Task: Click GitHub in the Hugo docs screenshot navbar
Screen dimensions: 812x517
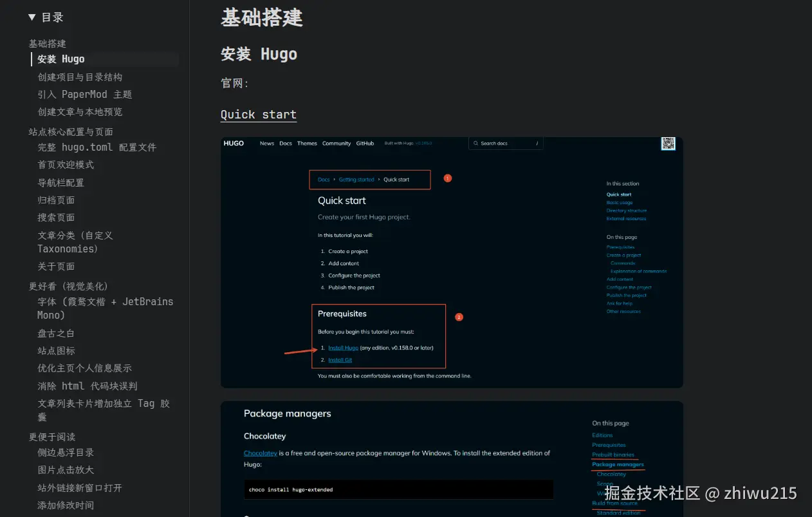Action: click(365, 144)
